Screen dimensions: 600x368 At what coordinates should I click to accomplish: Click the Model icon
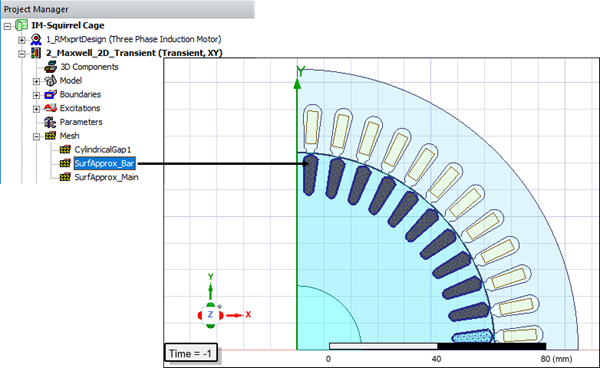tap(51, 81)
